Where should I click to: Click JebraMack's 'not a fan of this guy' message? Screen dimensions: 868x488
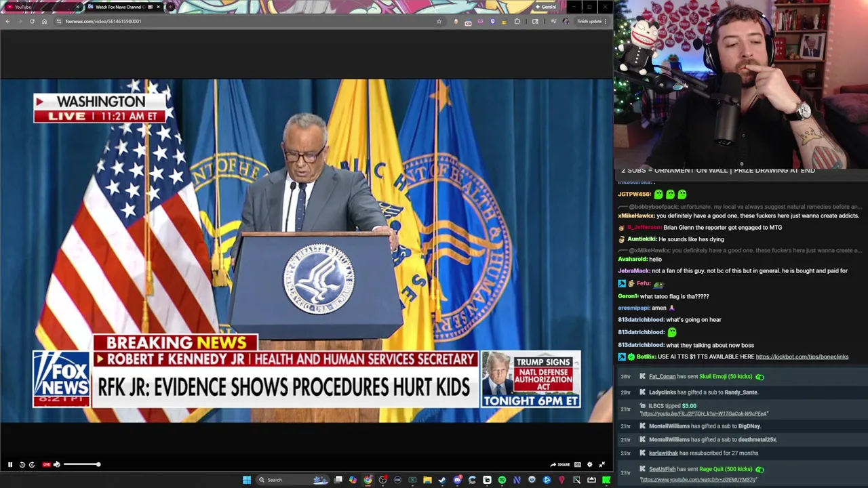732,270
